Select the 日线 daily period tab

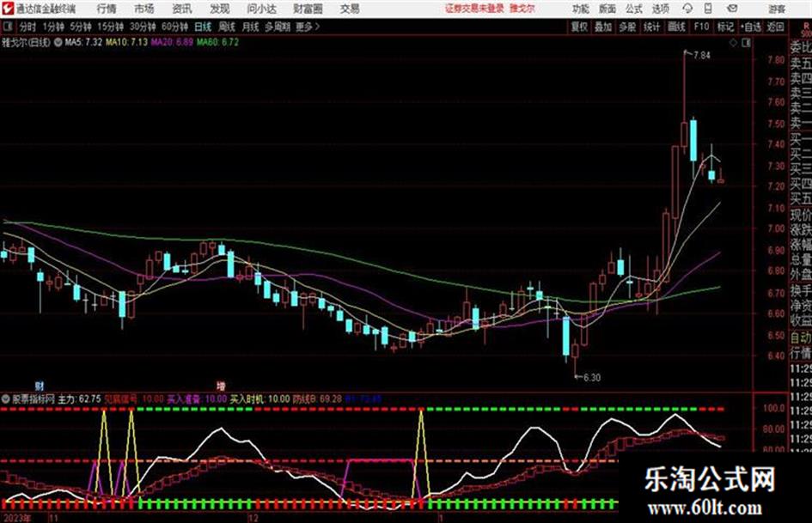click(x=203, y=27)
